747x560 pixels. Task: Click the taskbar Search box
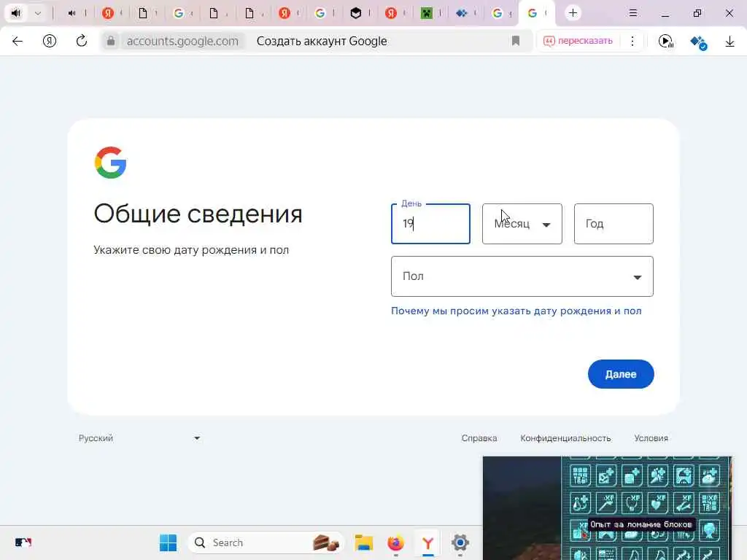click(x=266, y=542)
